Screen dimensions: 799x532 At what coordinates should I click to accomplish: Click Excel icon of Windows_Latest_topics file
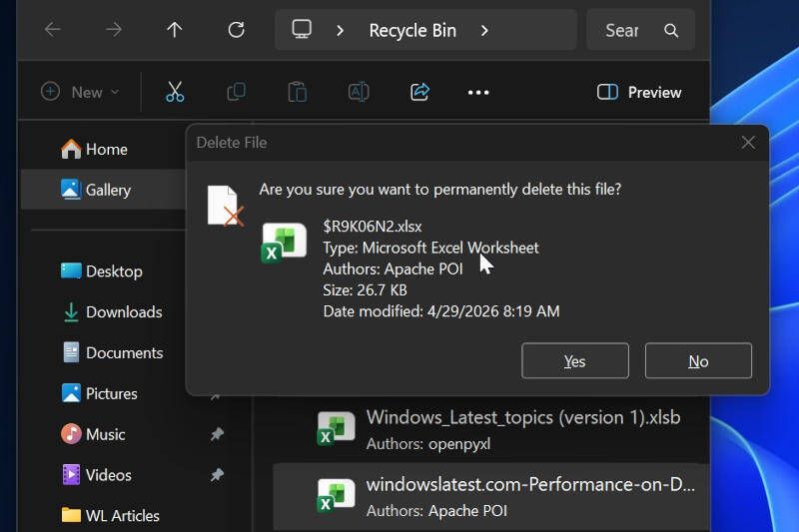click(336, 428)
